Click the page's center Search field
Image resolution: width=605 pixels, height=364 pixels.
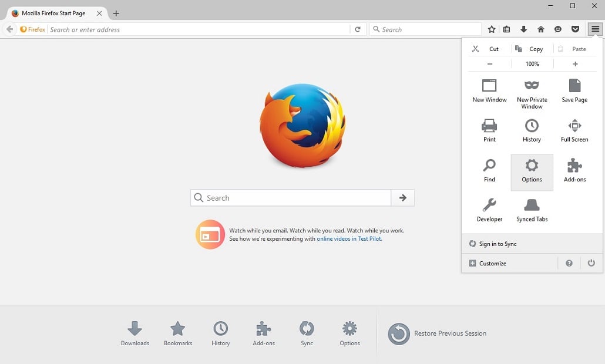(291, 198)
